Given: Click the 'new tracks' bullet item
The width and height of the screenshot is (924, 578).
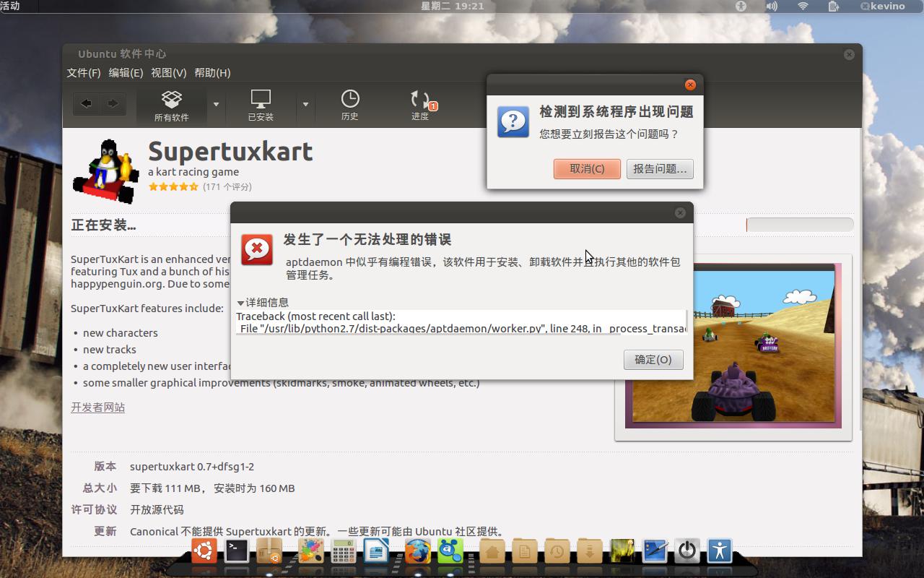Looking at the screenshot, I should click(x=109, y=350).
